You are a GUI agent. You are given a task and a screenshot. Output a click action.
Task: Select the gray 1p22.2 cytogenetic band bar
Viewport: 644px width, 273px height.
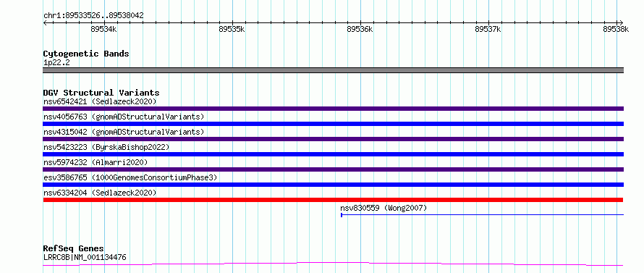(333, 70)
